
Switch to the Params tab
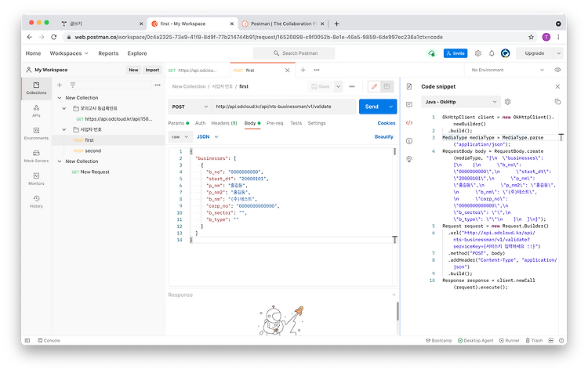(x=178, y=123)
